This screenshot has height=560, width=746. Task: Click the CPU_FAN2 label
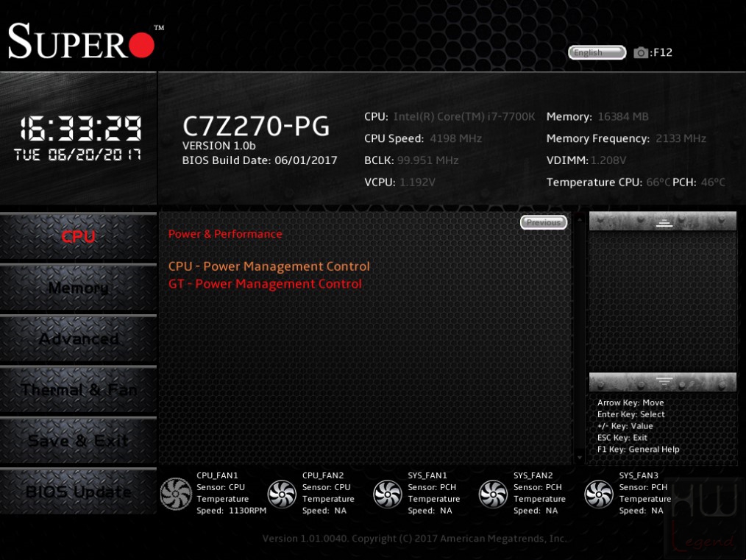(x=322, y=475)
